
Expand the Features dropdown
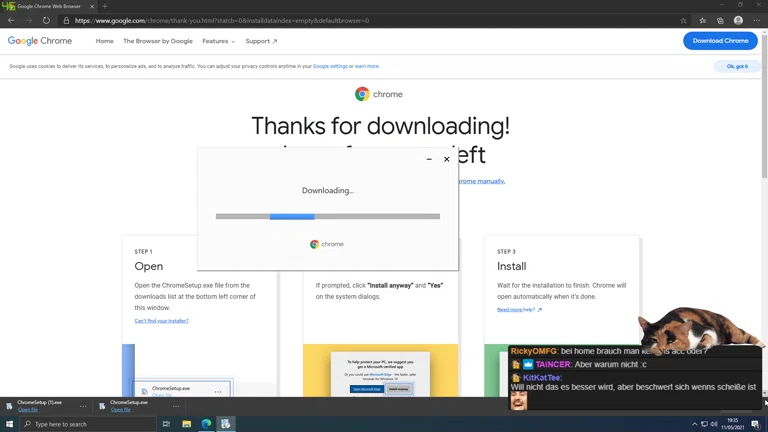(218, 41)
